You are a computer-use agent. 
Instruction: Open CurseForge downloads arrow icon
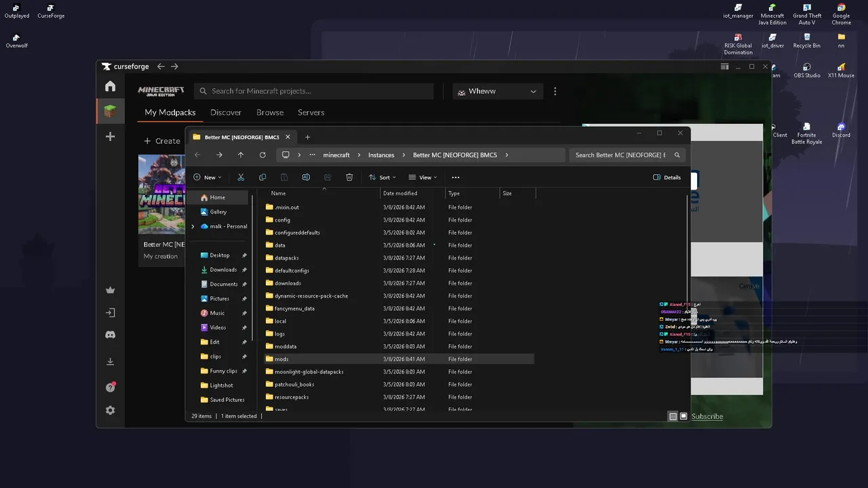(x=110, y=361)
